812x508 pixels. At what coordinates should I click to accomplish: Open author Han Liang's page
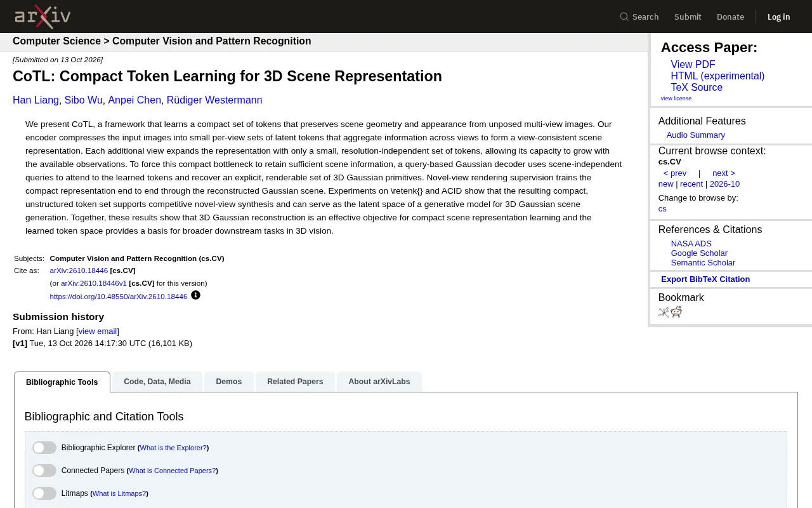36,100
